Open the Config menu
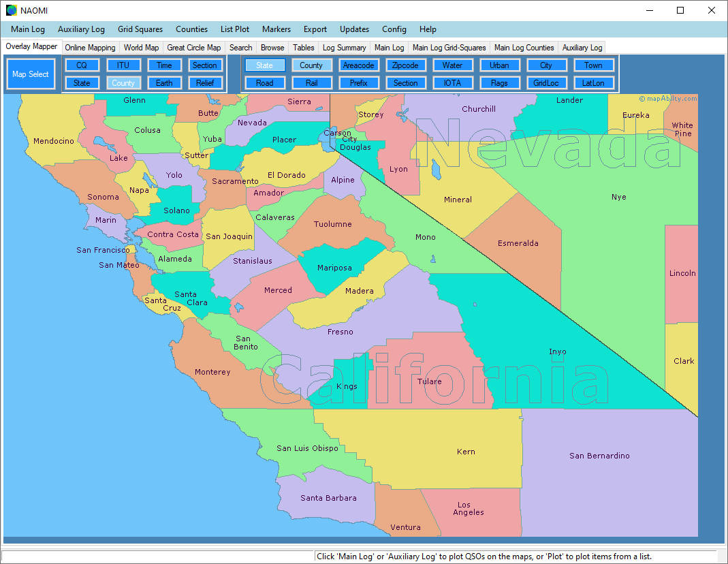This screenshot has width=728, height=564. point(394,29)
